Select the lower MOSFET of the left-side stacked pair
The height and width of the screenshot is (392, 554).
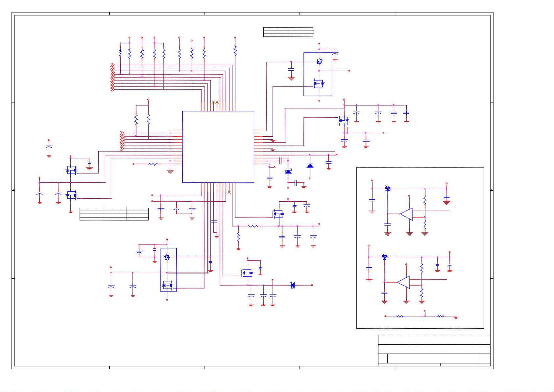click(x=71, y=195)
